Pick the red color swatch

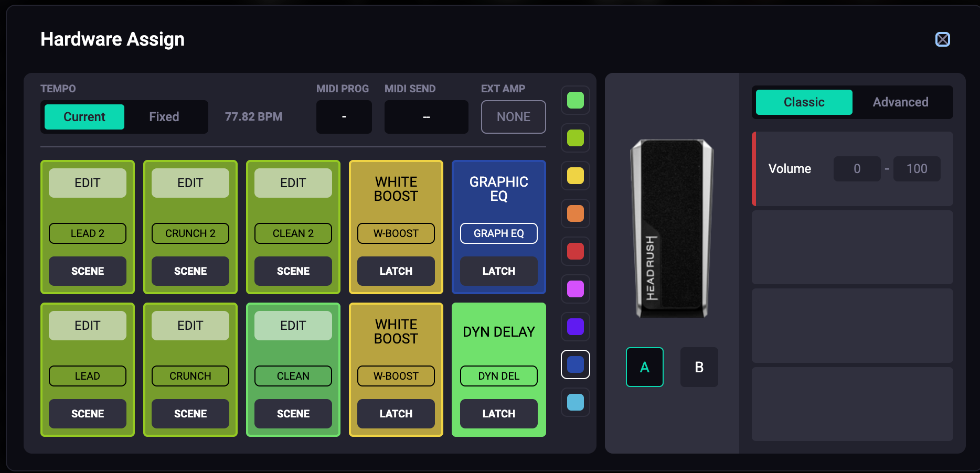tap(576, 251)
